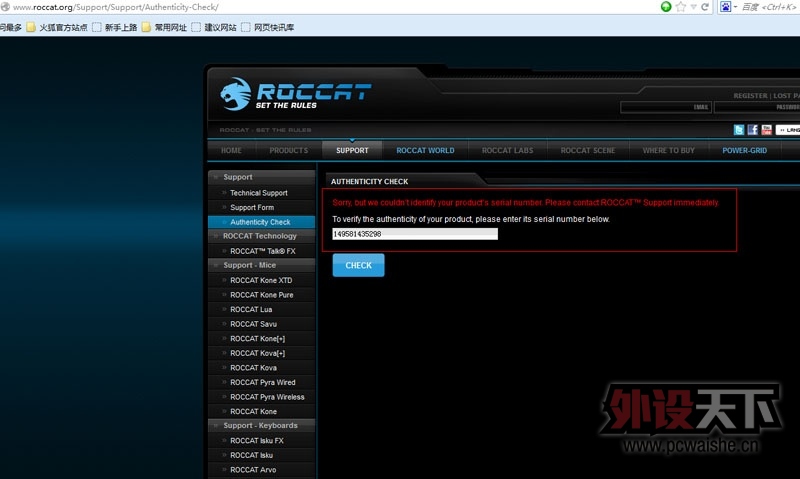Open the ROCCAT SCENE nav tab
The width and height of the screenshot is (800, 479).
pos(588,150)
